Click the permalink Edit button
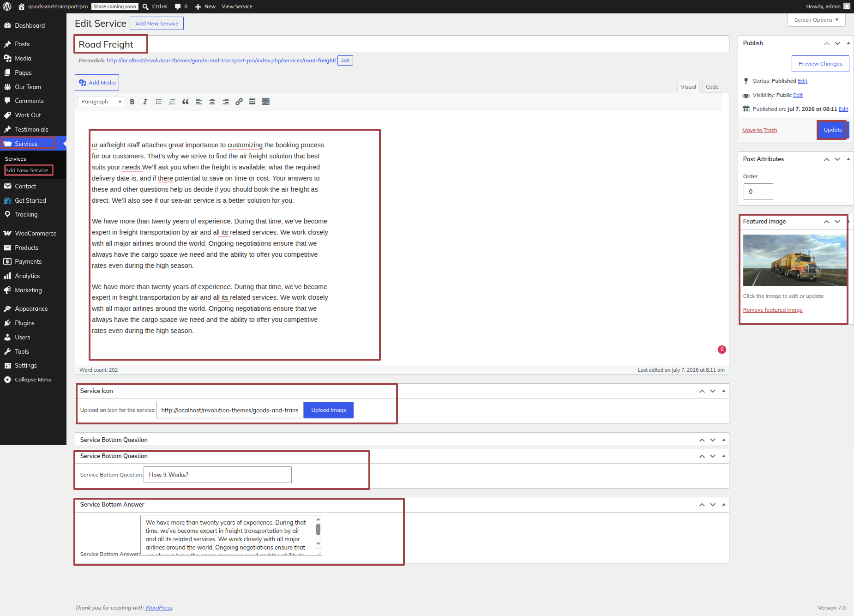 (x=345, y=60)
